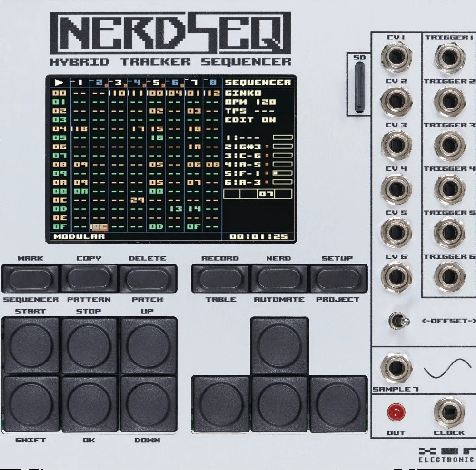Choose the Trigger 6 jack

450,276
